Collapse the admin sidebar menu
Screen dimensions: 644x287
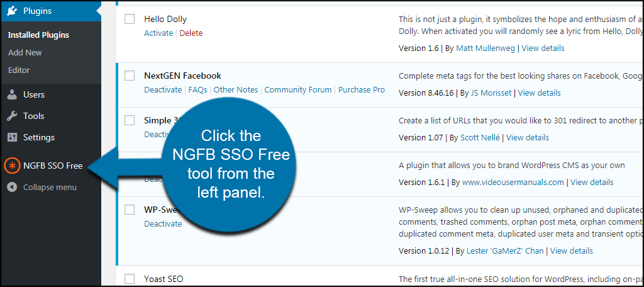point(50,188)
